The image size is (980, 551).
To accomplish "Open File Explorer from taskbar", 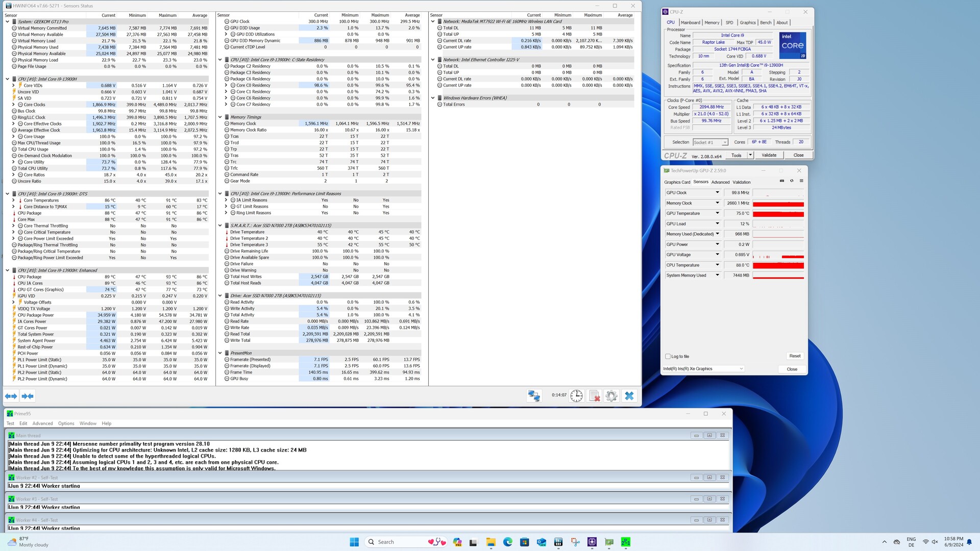I will 491,542.
